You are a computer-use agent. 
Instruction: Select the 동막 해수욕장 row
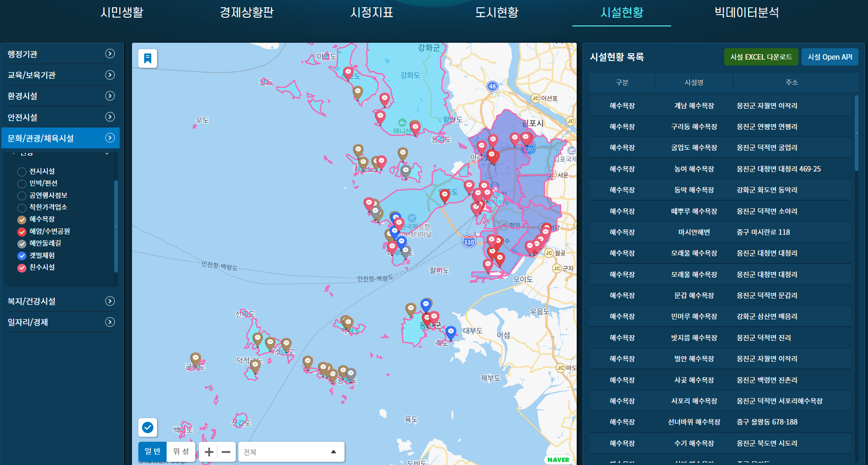[x=720, y=190]
